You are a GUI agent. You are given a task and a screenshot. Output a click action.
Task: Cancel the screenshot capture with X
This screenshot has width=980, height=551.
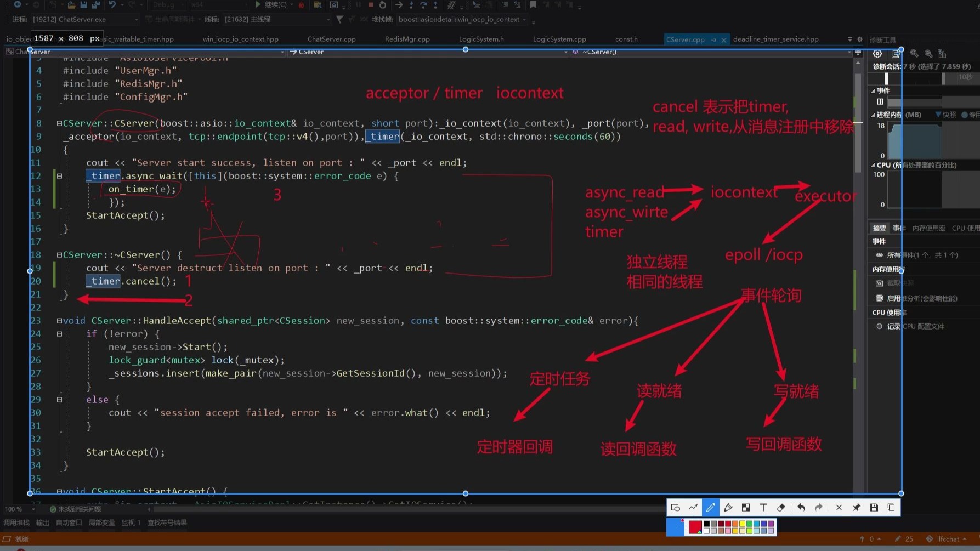(x=839, y=508)
